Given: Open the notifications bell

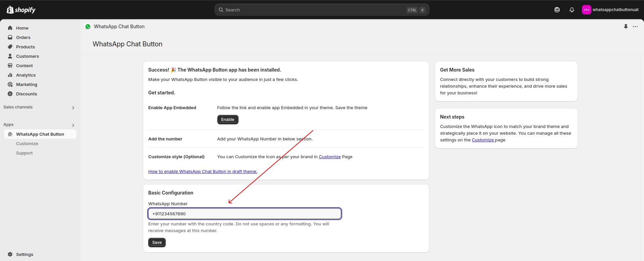Looking at the screenshot, I should tap(572, 10).
